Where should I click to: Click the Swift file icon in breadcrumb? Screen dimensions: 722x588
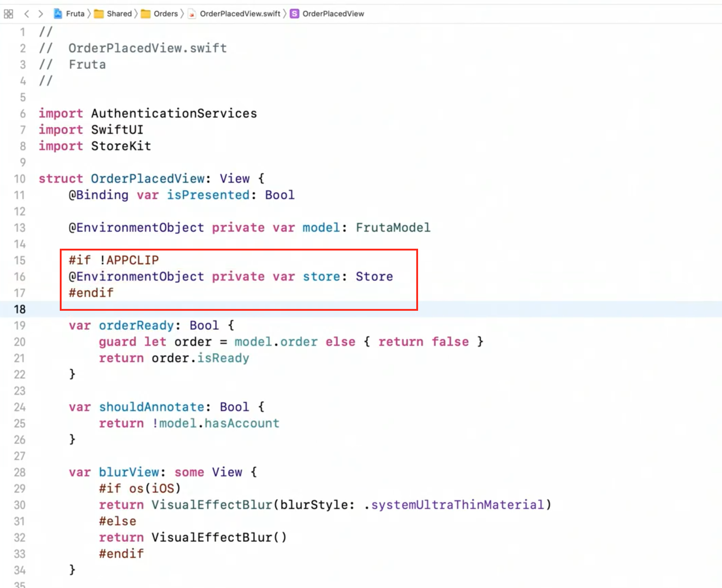(192, 14)
